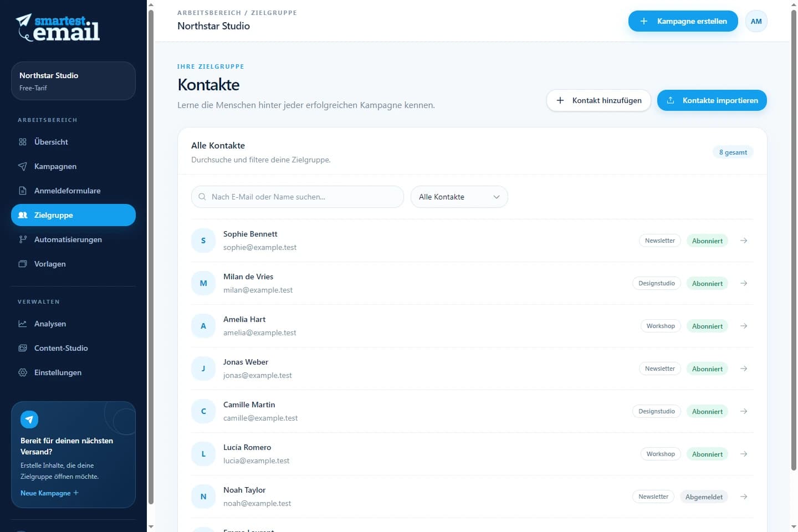
Task: Click the Automatisierungen branch icon
Action: (23, 239)
